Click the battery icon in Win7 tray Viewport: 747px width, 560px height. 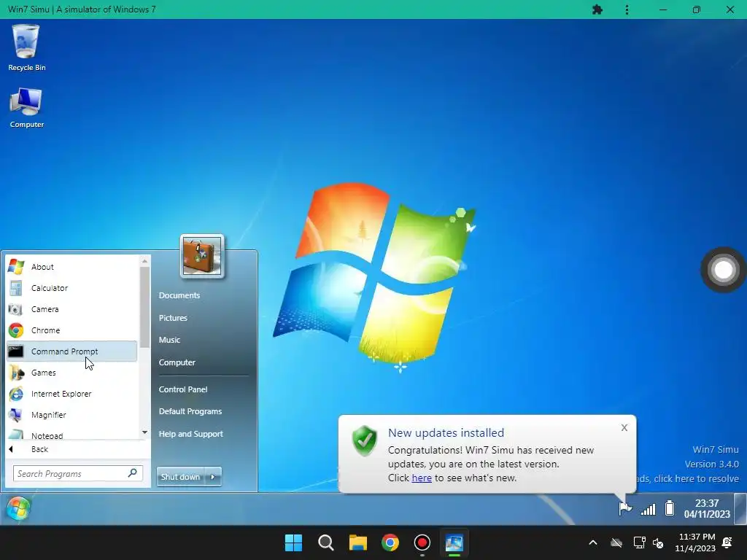[x=670, y=508]
